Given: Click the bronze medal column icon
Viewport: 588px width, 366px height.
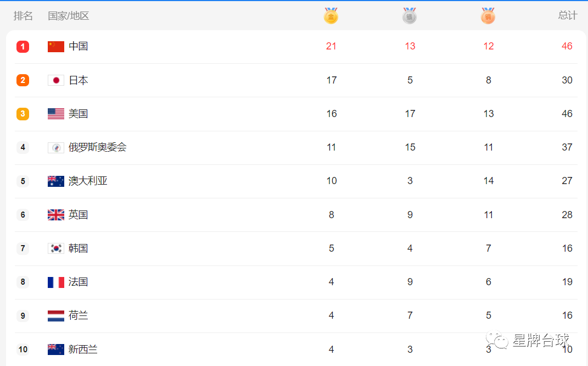Looking at the screenshot, I should click(x=488, y=16).
